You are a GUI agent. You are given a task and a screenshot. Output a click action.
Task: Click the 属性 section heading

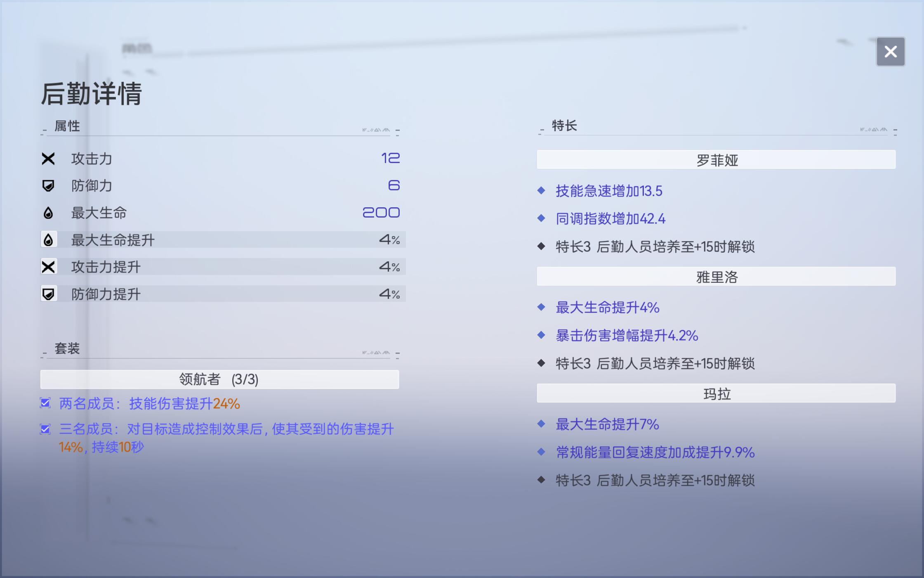point(67,126)
